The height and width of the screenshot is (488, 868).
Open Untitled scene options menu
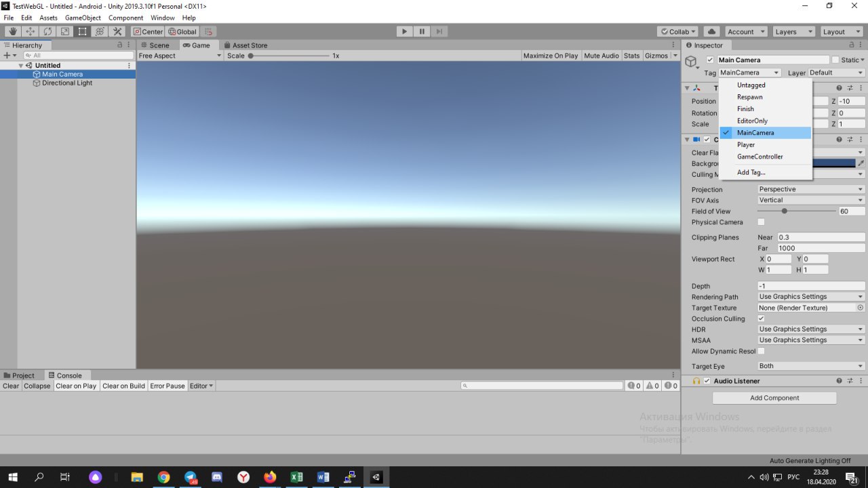click(130, 66)
